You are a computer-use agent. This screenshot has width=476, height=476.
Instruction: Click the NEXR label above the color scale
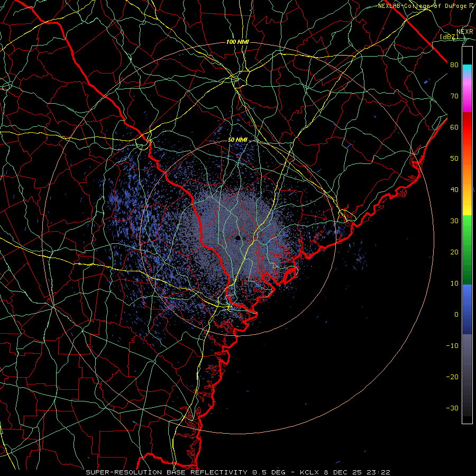tap(465, 32)
